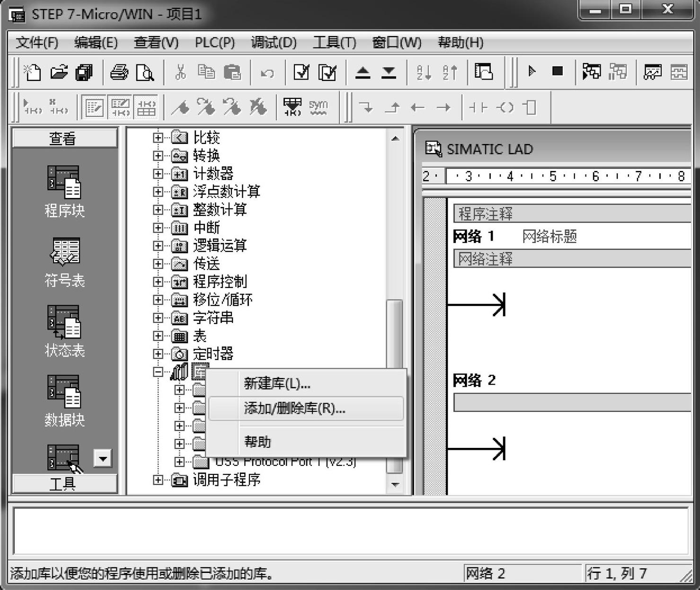
Task: Click the Copy toolbar icon
Action: (x=206, y=72)
